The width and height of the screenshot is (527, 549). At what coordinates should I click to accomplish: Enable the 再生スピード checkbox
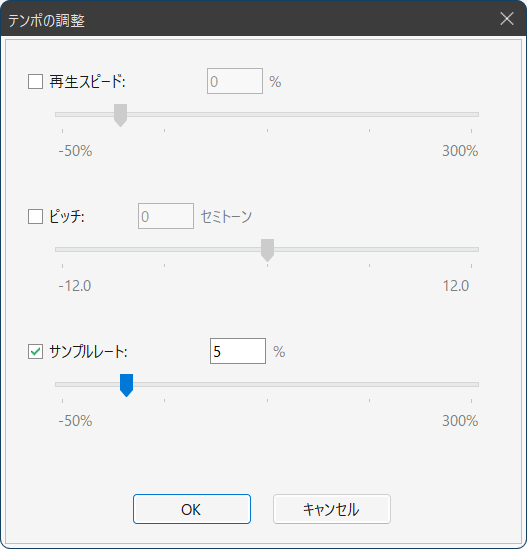point(35,81)
